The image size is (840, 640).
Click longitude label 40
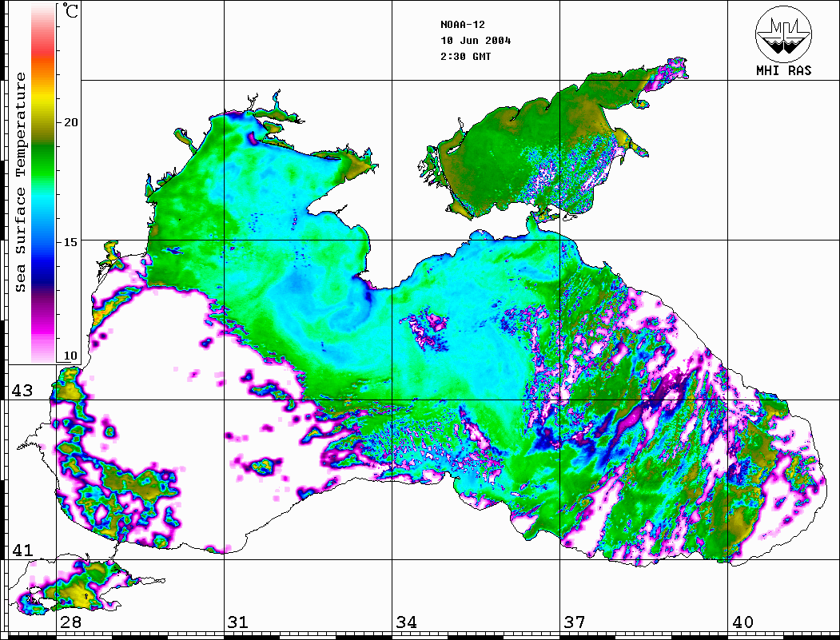[742, 622]
